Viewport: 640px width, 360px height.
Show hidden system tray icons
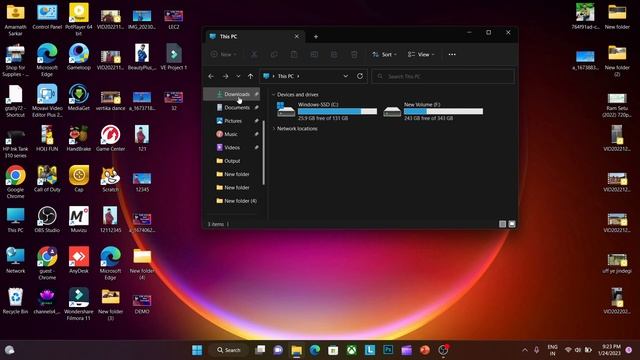(524, 350)
